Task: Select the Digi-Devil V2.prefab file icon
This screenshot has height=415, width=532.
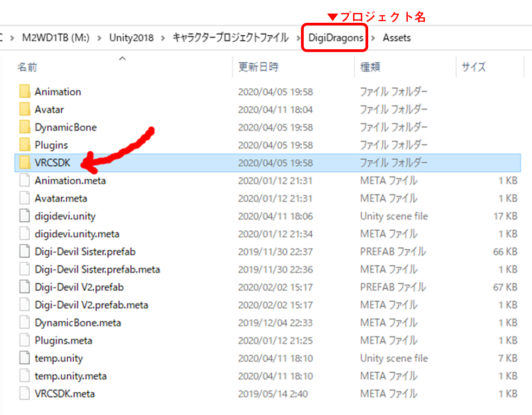Action: 24,287
